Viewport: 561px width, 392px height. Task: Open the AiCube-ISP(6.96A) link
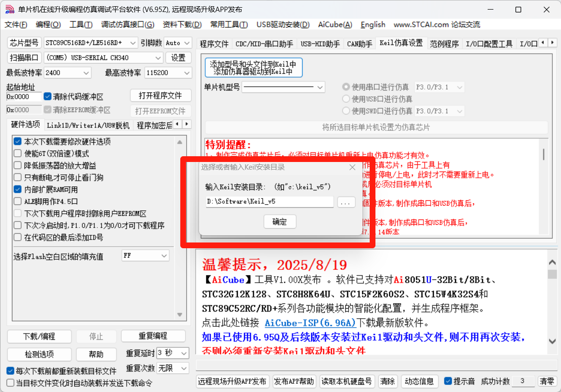(x=310, y=323)
